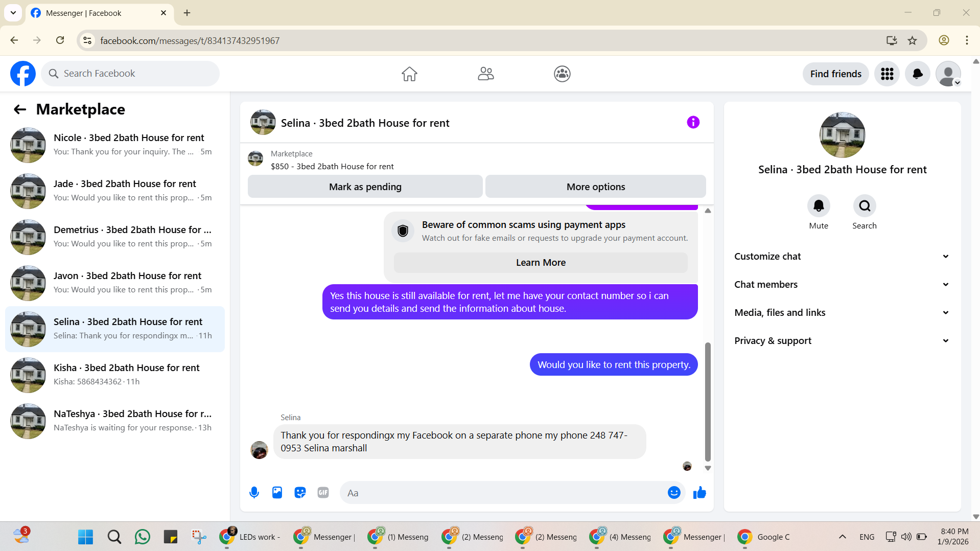Viewport: 980px width, 551px height.
Task: Select the Messenger | Facebook browser tab
Action: tap(100, 13)
